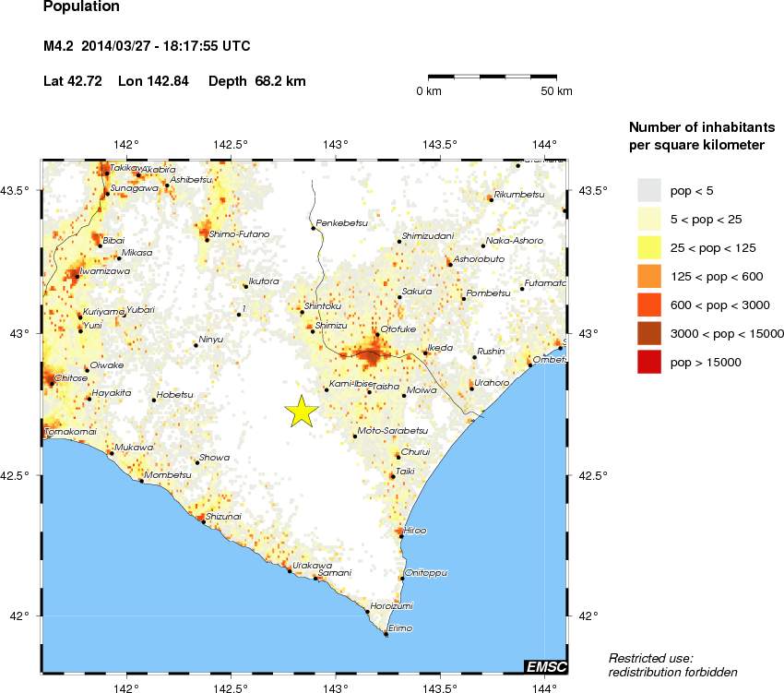Select the Ninyu city dot marker
Viewport: 784px width, 693px height.
[195, 345]
